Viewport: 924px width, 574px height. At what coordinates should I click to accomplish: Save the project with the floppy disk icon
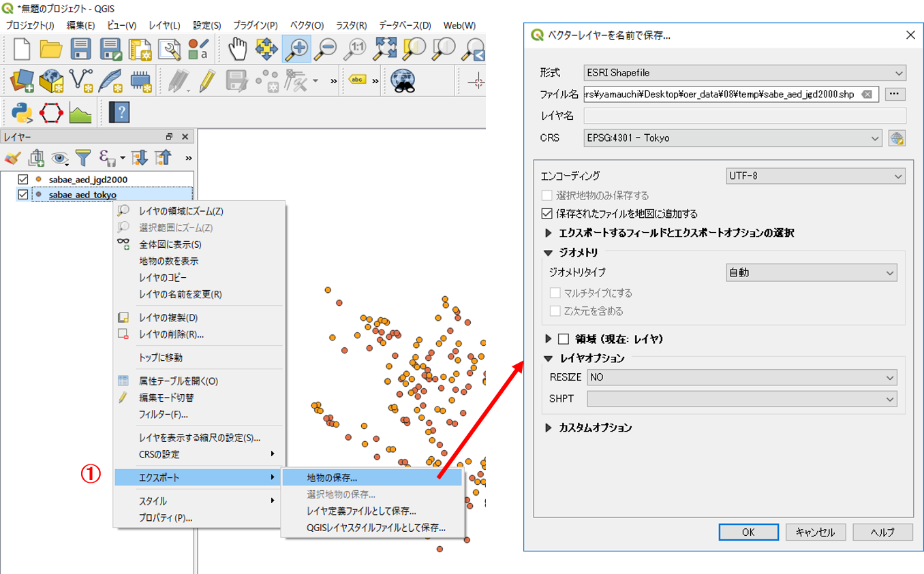(x=81, y=49)
